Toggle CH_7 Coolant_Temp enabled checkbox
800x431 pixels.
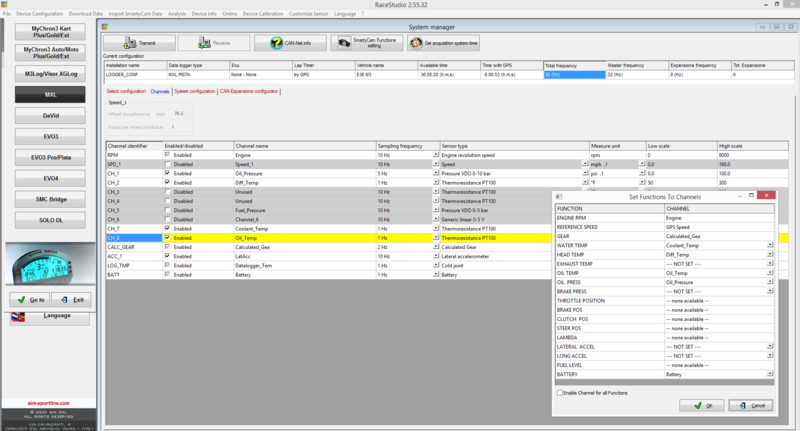(x=167, y=229)
